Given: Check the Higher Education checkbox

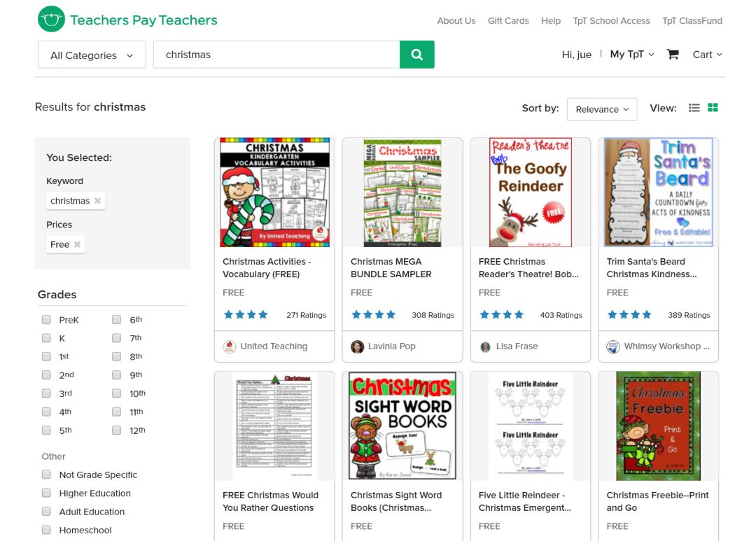Looking at the screenshot, I should (46, 493).
